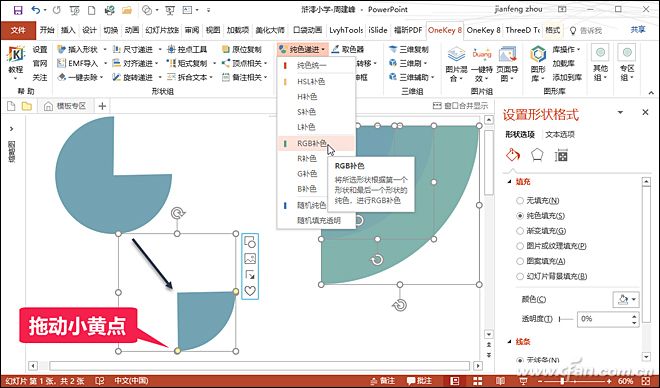Click the 设置 settings button
Screen dimensions: 660x388
[x=40, y=50]
